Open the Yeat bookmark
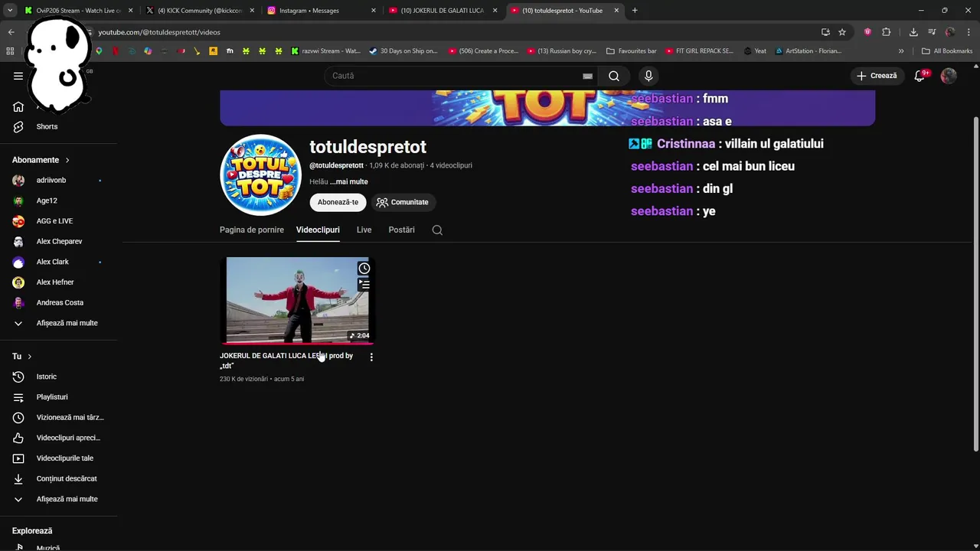The height and width of the screenshot is (551, 980). pyautogui.click(x=755, y=51)
